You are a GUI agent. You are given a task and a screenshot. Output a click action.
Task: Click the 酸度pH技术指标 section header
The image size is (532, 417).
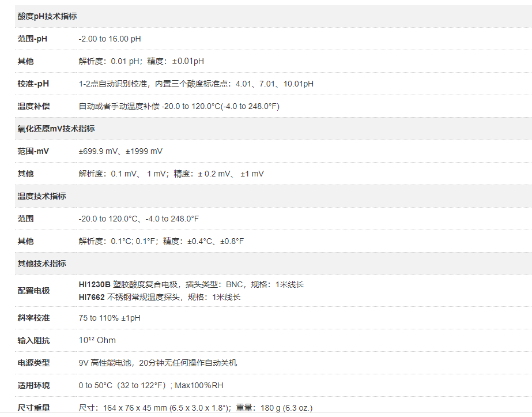[47, 16]
